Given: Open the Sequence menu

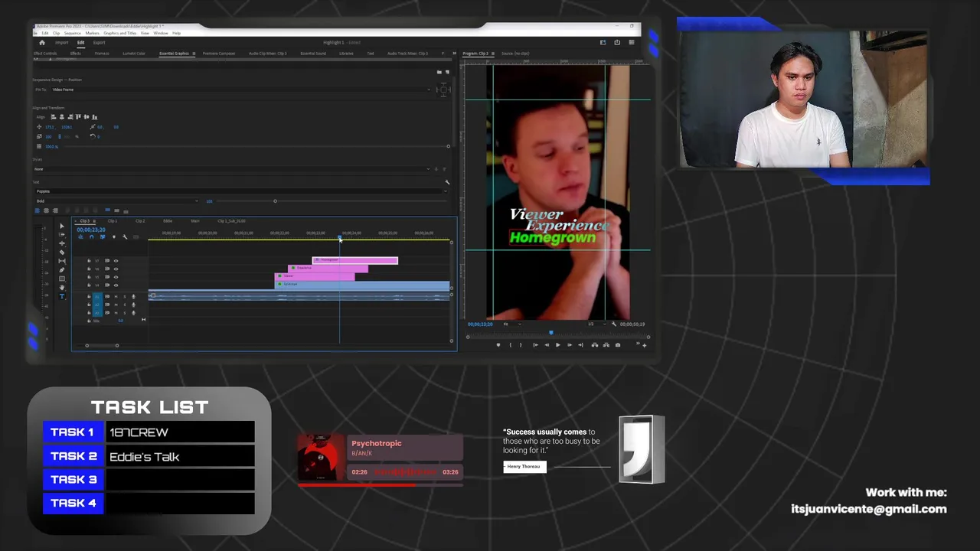Looking at the screenshot, I should (x=73, y=33).
